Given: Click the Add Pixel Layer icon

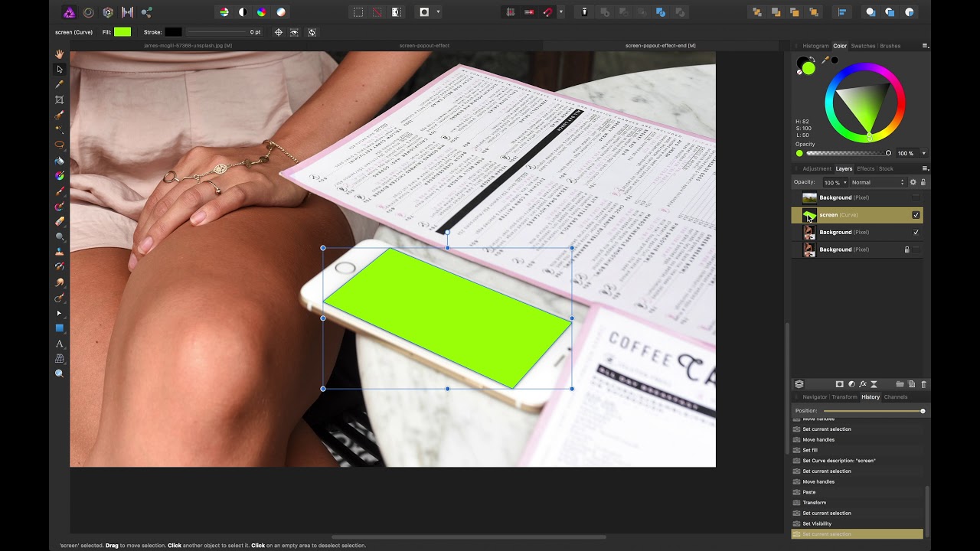Looking at the screenshot, I should click(912, 384).
